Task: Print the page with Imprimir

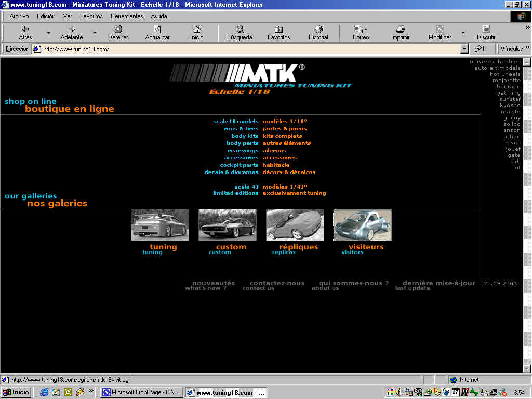Action: (401, 33)
